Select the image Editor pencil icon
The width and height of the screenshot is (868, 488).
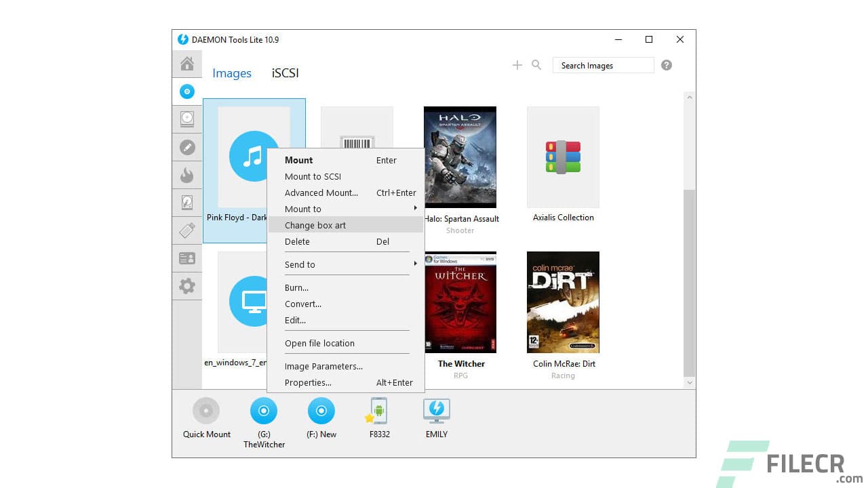pos(187,147)
